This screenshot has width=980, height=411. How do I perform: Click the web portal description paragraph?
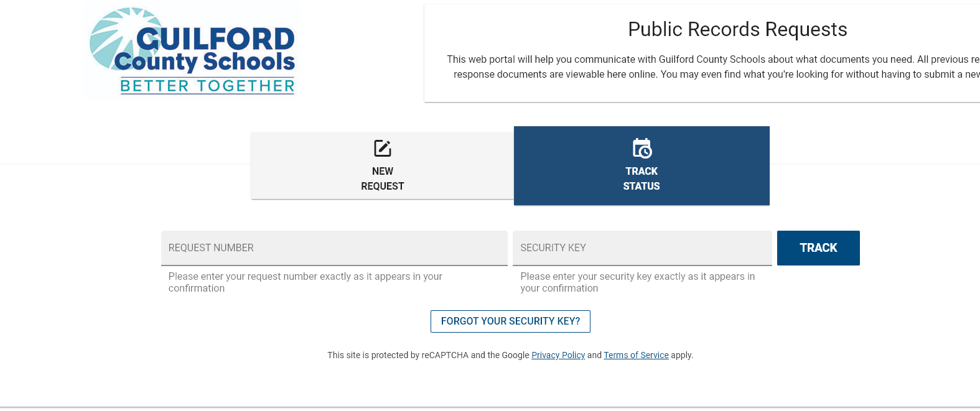tap(713, 67)
